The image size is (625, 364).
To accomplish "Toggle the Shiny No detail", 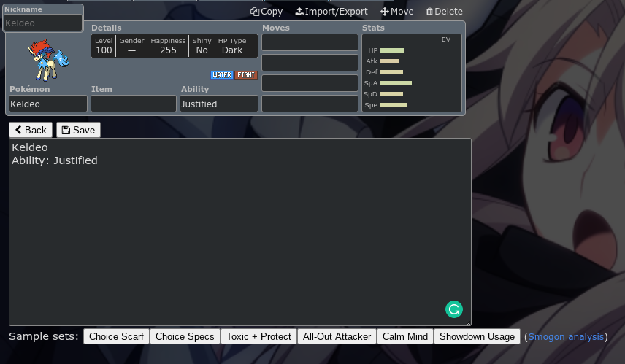I will click(202, 46).
